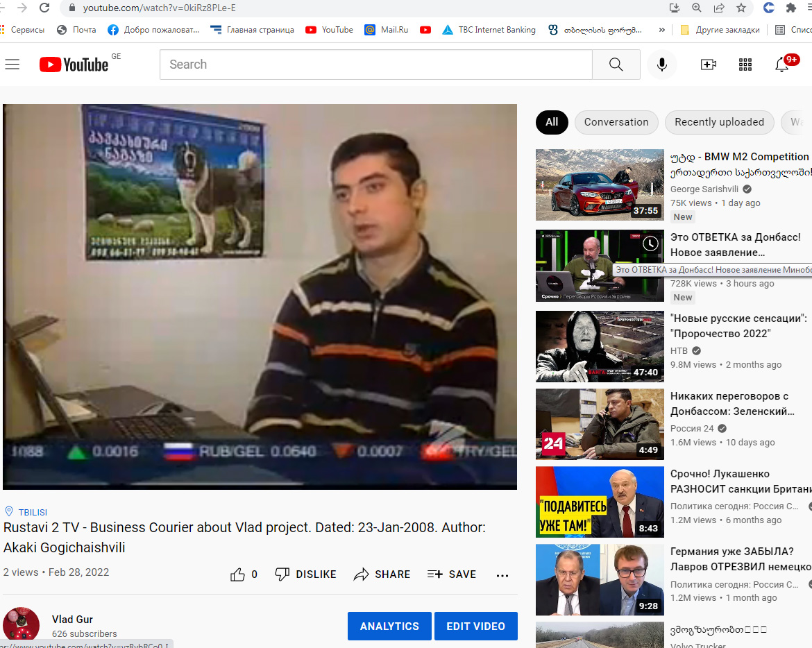Expand the hidden bookmarks overflow chevron
Image resolution: width=812 pixels, height=648 pixels.
coord(661,30)
